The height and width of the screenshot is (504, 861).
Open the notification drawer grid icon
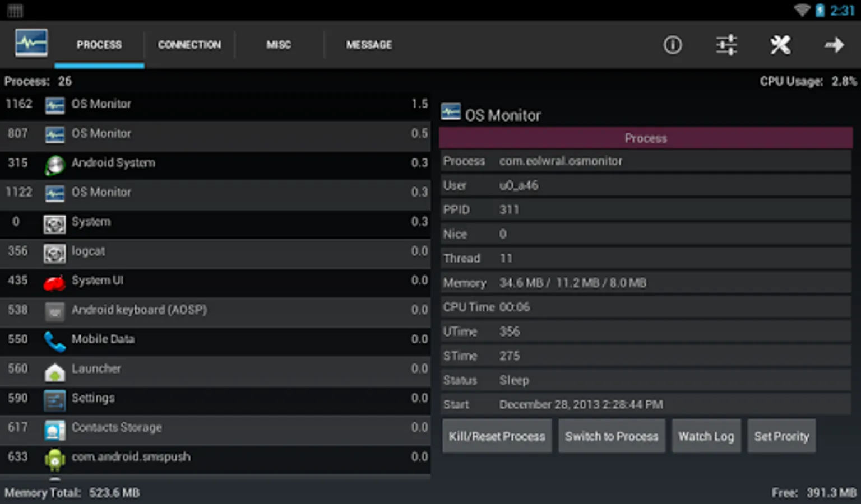(15, 11)
